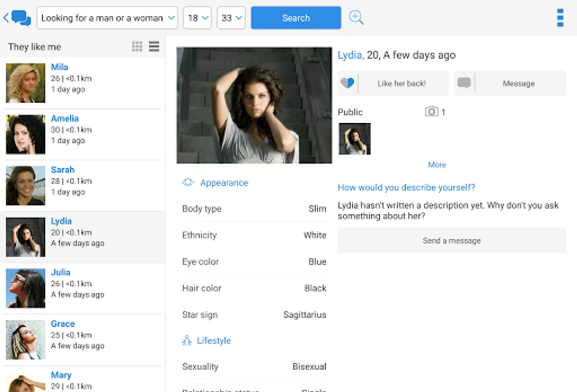Click the blue Search button

point(296,18)
